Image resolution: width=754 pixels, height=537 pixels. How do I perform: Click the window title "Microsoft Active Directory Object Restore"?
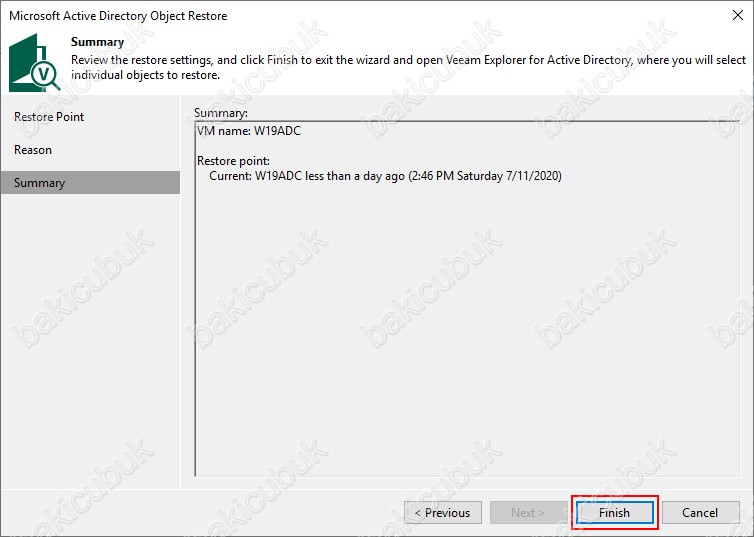pyautogui.click(x=118, y=16)
